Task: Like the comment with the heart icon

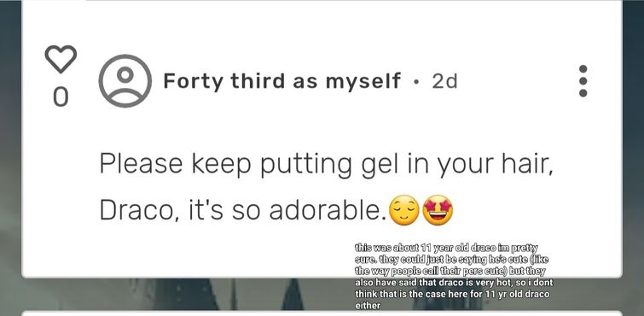Action: point(61,59)
